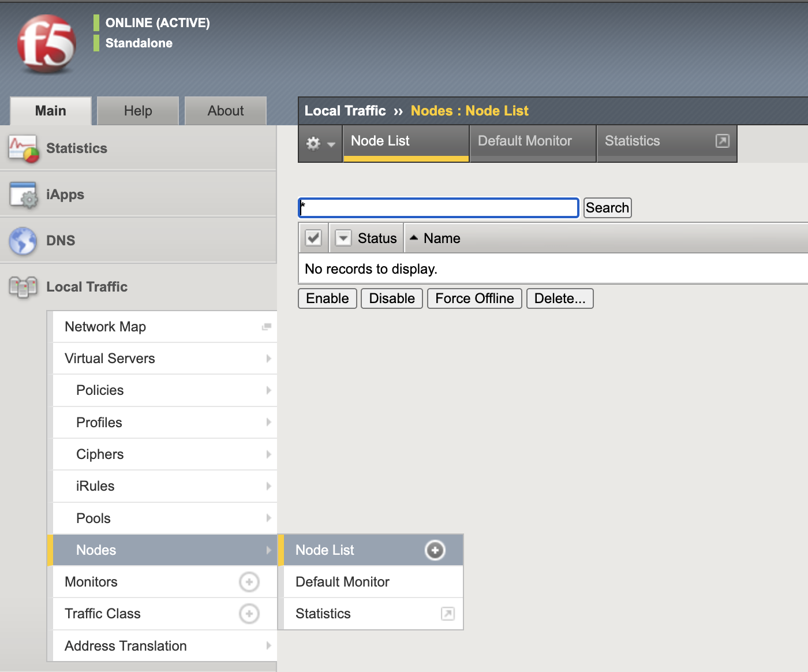Viewport: 808px width, 672px height.
Task: Click the Local Traffic servers icon
Action: (23, 287)
